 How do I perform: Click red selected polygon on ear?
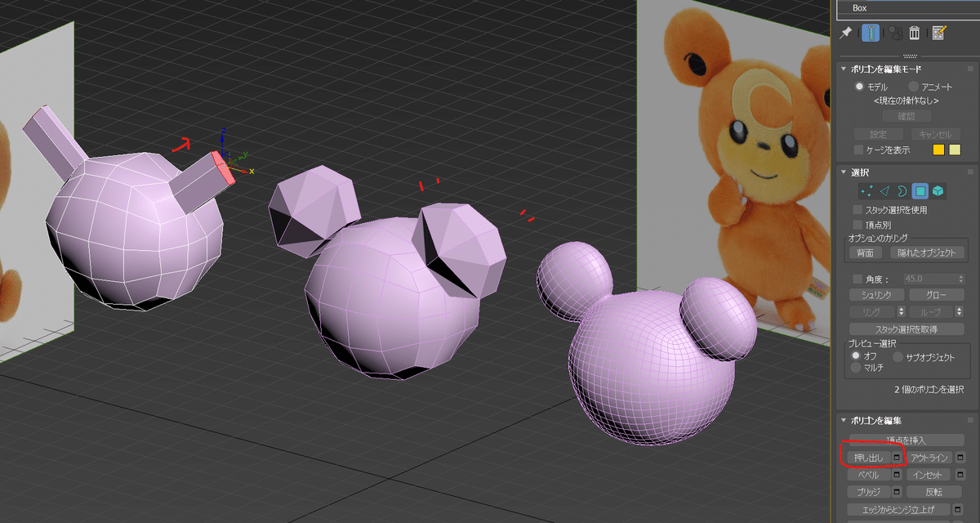(223, 168)
